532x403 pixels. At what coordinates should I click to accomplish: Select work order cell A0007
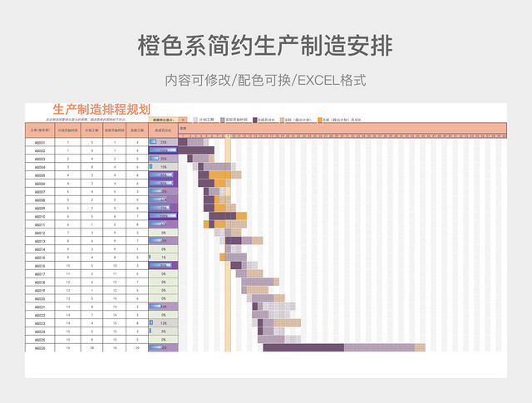pos(40,192)
